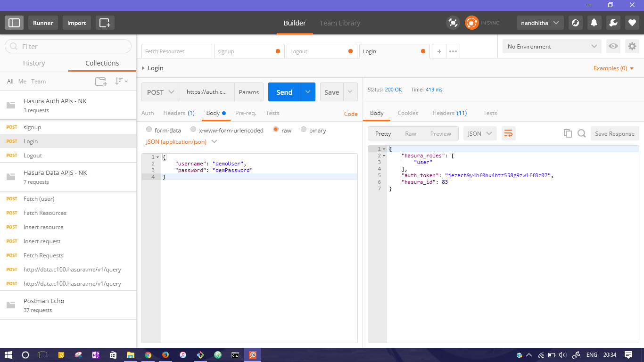644x362 pixels.
Task: Open environment manage gear icon
Action: (632, 46)
